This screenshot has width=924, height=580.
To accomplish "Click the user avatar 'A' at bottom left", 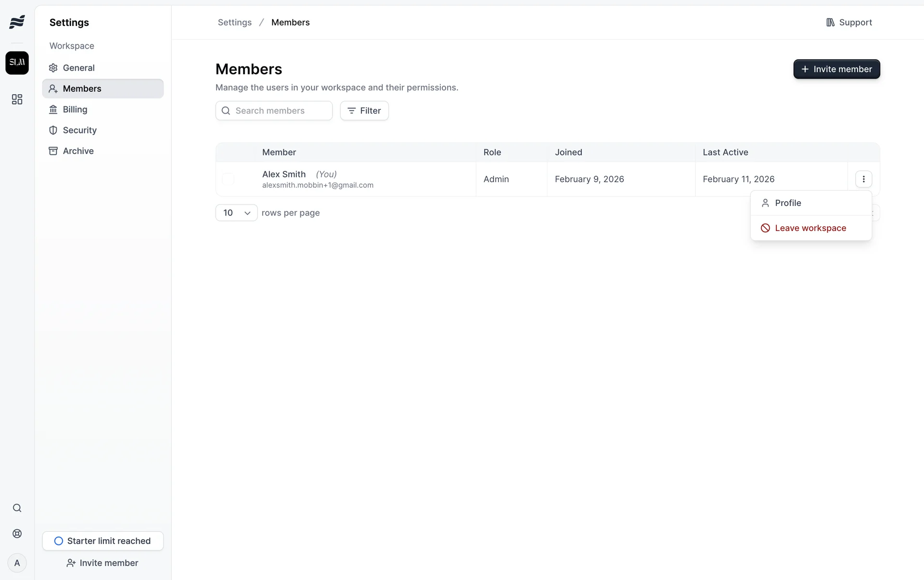I will point(17,563).
